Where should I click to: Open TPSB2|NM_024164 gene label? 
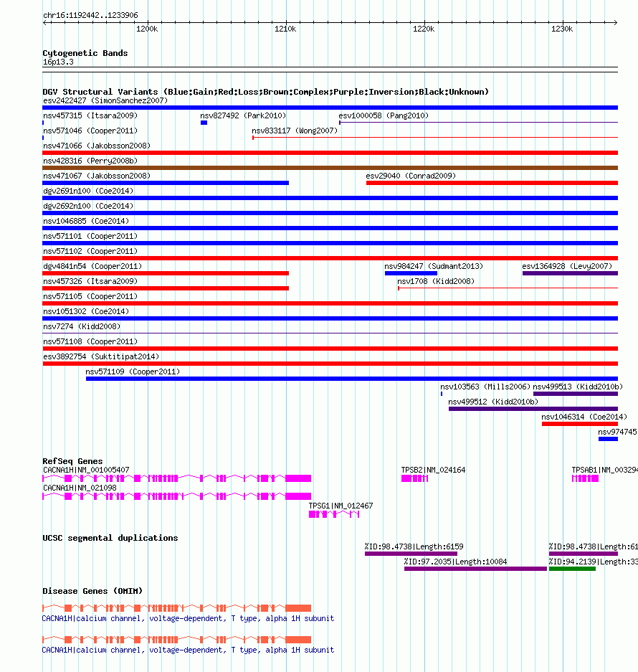click(x=433, y=470)
